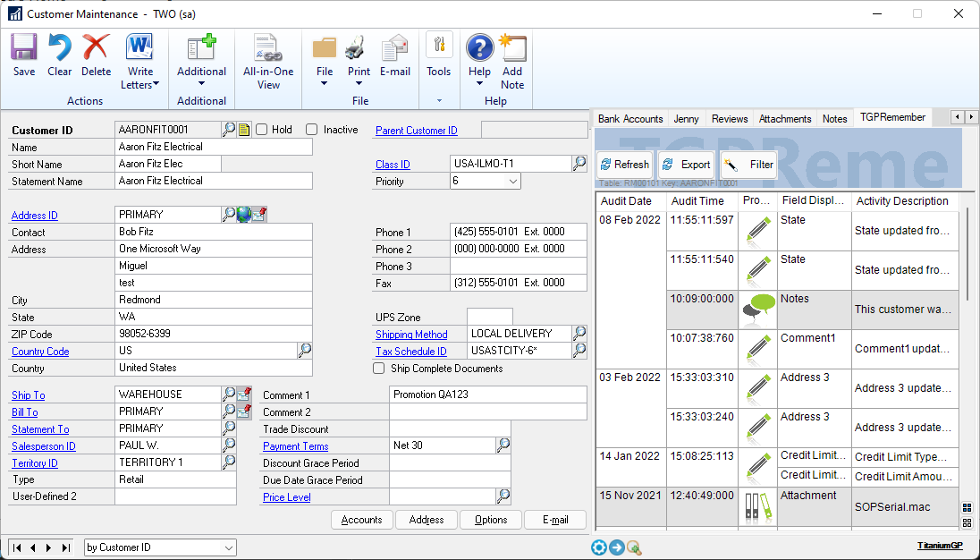Viewport: 980px width, 560px height.
Task: Click the Export button
Action: 687,165
